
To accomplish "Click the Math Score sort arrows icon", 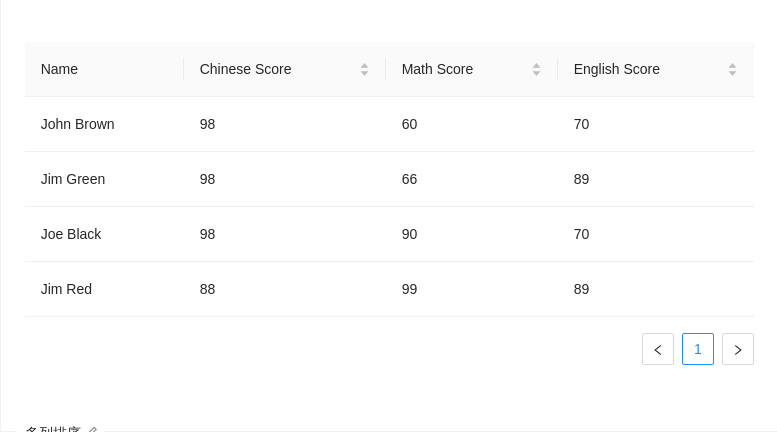I will tap(536, 69).
